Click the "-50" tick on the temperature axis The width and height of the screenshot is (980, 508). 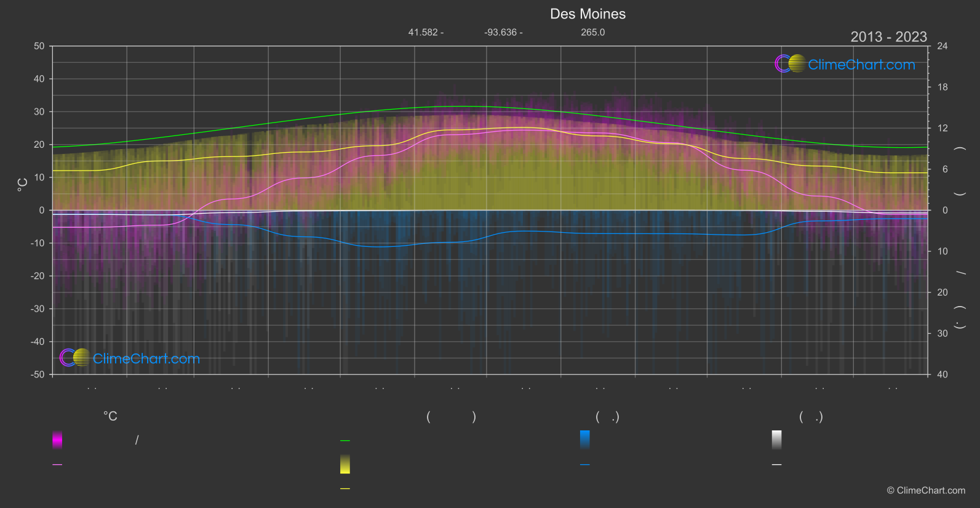click(x=38, y=374)
